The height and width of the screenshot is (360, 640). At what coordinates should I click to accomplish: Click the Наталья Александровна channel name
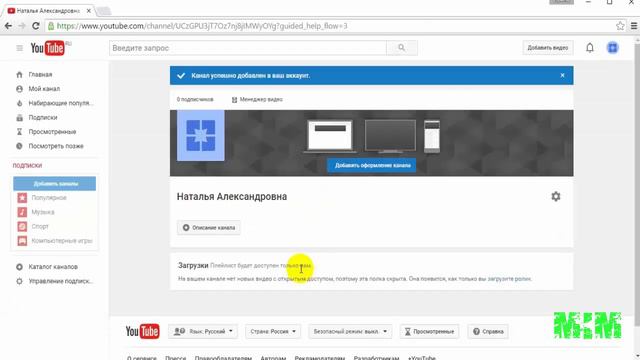(x=232, y=196)
